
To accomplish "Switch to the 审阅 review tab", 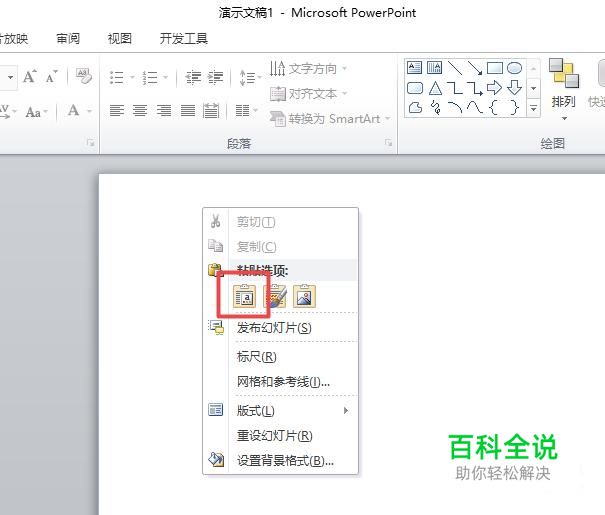I will (x=68, y=38).
